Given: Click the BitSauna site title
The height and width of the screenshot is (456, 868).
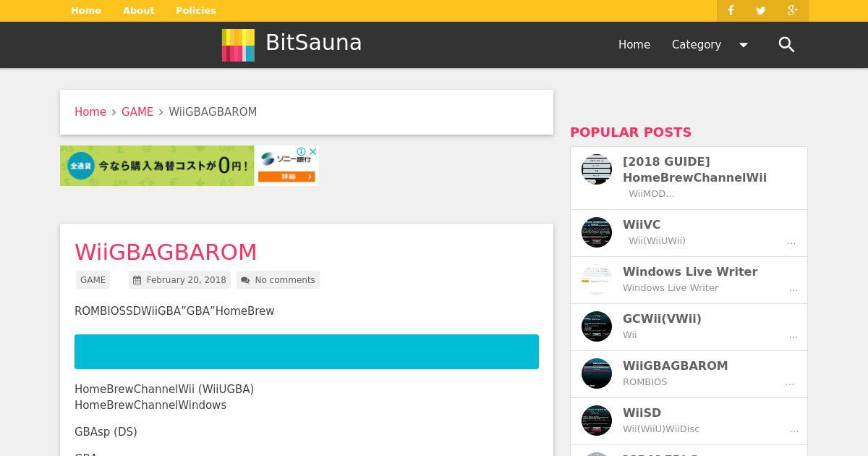Looking at the screenshot, I should 314,43.
